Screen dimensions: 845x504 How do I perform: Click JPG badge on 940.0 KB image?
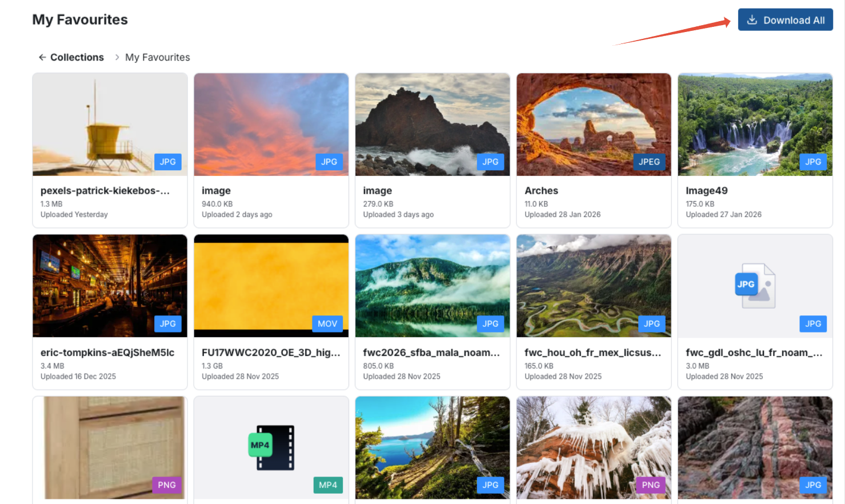(329, 162)
